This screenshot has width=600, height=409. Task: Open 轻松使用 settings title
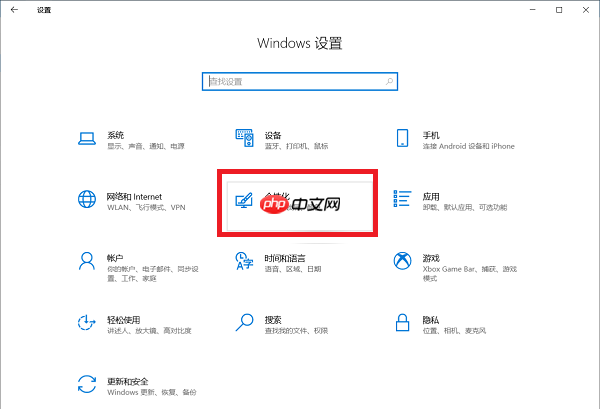pos(124,320)
